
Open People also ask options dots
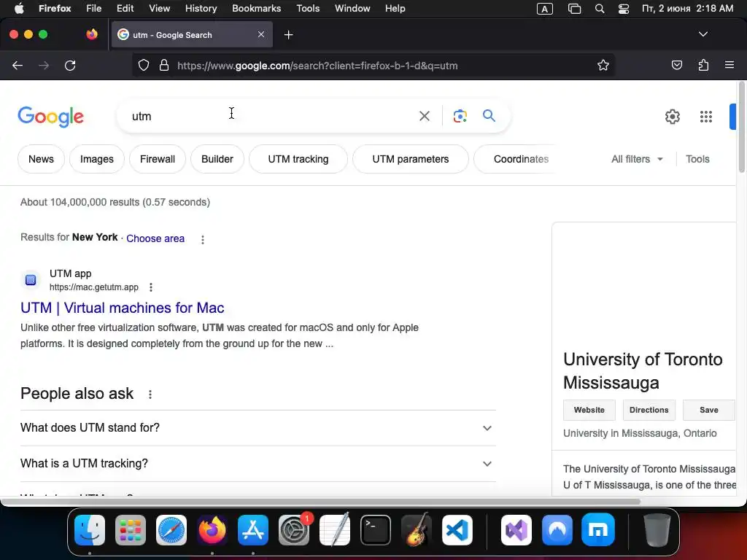150,394
